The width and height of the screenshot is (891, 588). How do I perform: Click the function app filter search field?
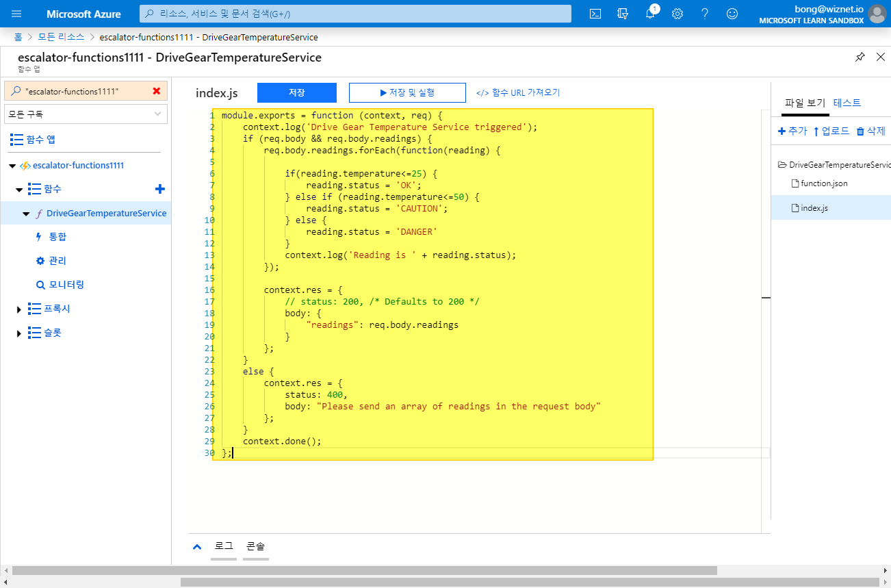coord(86,91)
